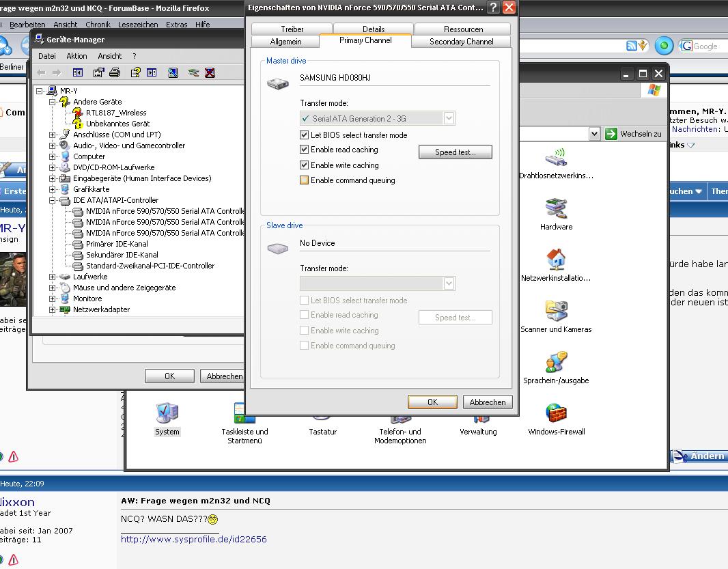Switch to the Treiber tab
Image resolution: width=728 pixels, height=569 pixels.
coord(292,29)
